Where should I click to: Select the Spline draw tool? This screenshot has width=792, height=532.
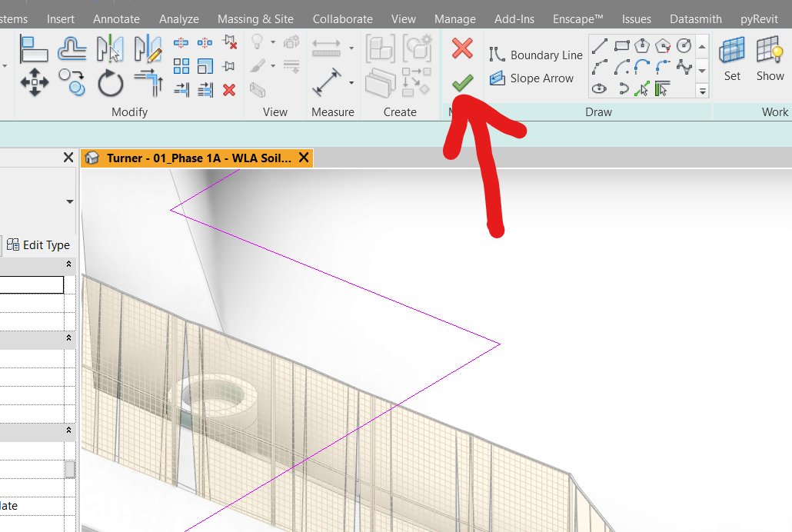pyautogui.click(x=684, y=67)
